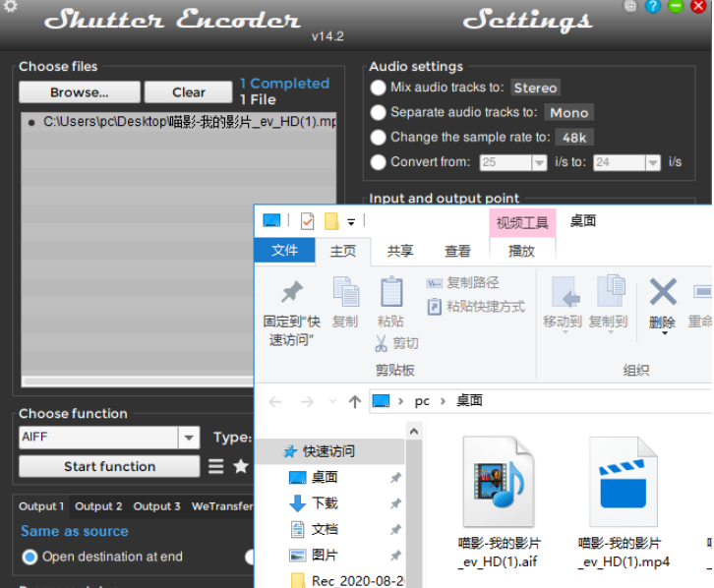Select the .mp4 video file thumbnail

pyautogui.click(x=624, y=482)
